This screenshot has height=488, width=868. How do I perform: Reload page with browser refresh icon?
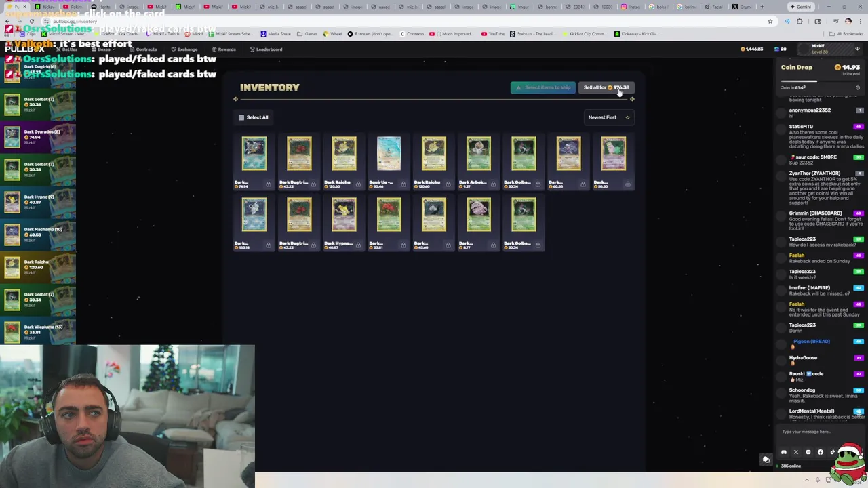coord(31,22)
